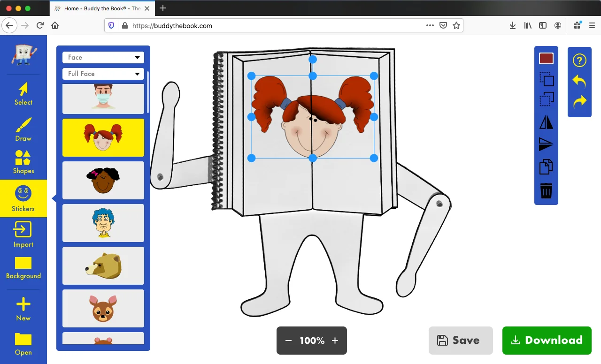The width and height of the screenshot is (601, 364).
Task: Click the sticker list scrollbar
Action: click(x=148, y=92)
